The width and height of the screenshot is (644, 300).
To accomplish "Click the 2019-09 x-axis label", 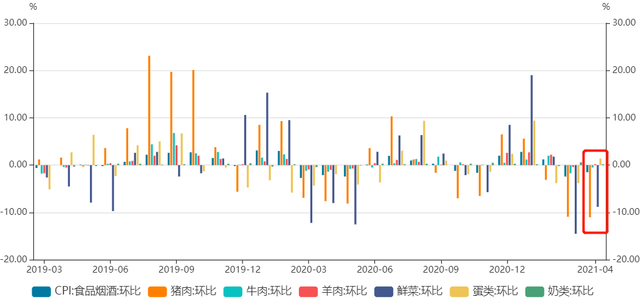I will (x=176, y=269).
